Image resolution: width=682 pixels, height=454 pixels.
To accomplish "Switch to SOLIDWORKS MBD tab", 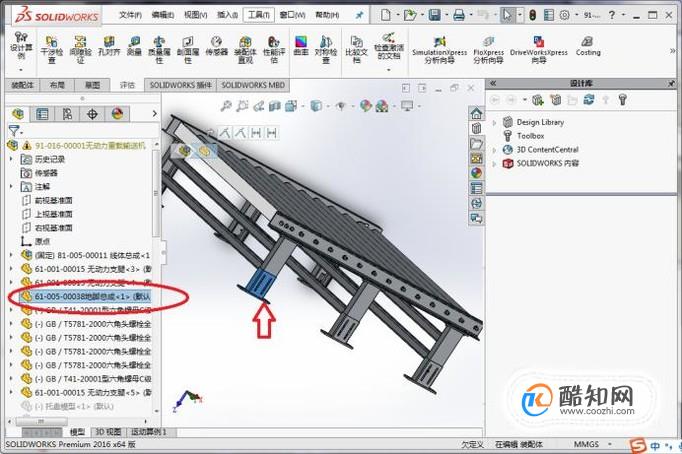I will click(x=253, y=85).
